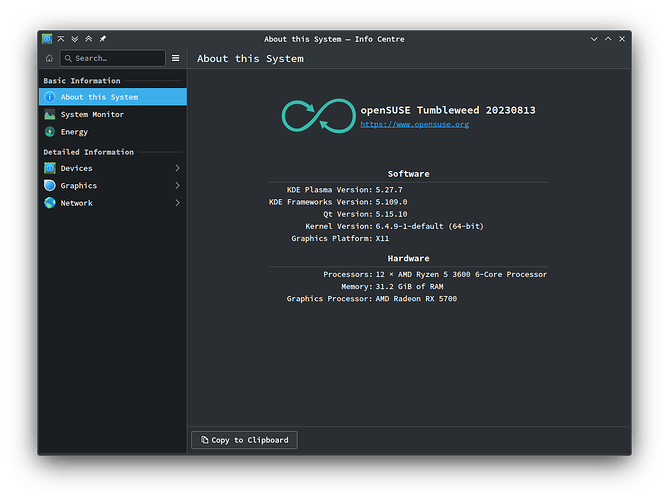Click the clipboard icon on Copy button
Image resolution: width=668 pixels, height=500 pixels.
pos(204,440)
